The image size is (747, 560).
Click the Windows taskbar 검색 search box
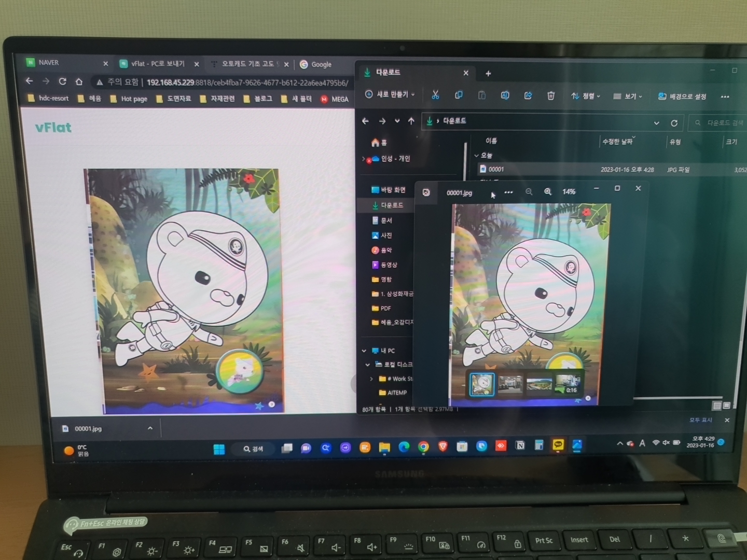click(253, 449)
